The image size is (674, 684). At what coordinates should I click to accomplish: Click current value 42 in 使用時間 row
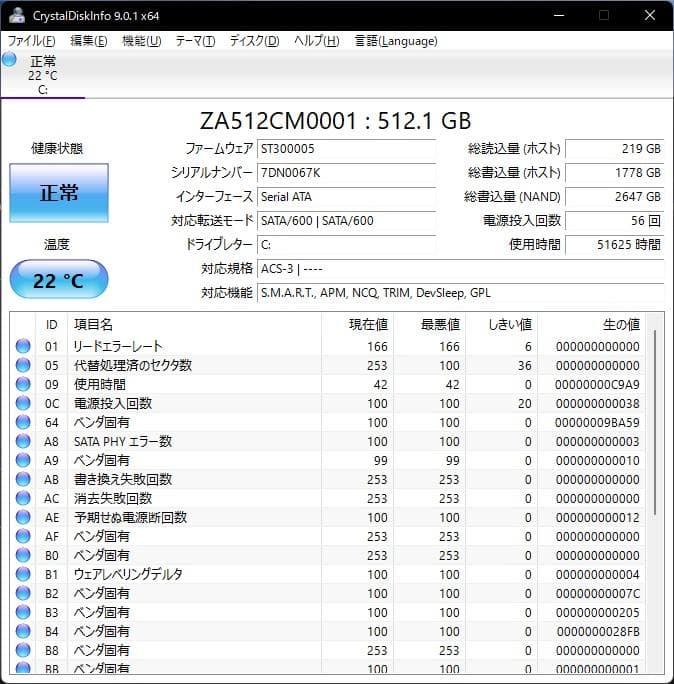(380, 385)
